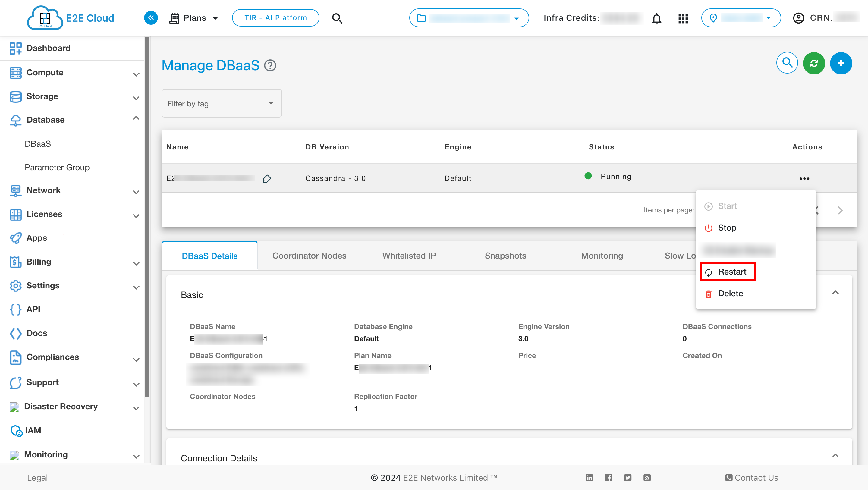Expand the Compliances sidebar section

click(x=136, y=360)
